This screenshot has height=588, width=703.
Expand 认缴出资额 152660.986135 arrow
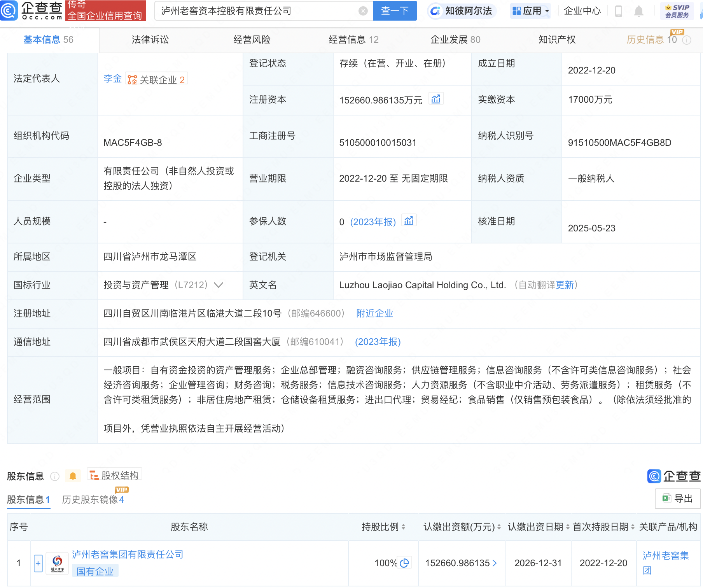point(495,563)
